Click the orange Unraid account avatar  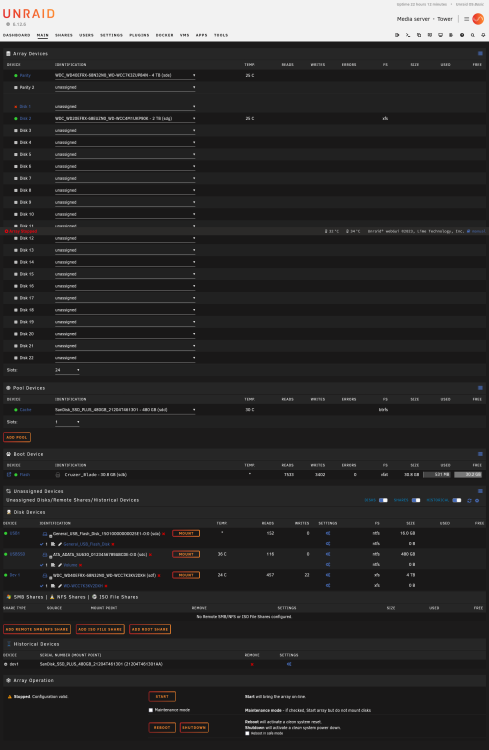(x=478, y=19)
